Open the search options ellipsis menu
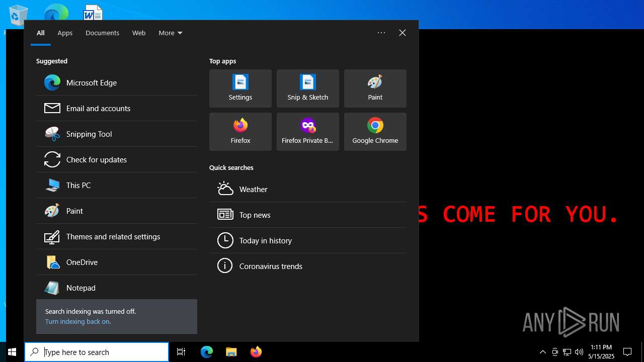This screenshot has height=362, width=644. [381, 33]
